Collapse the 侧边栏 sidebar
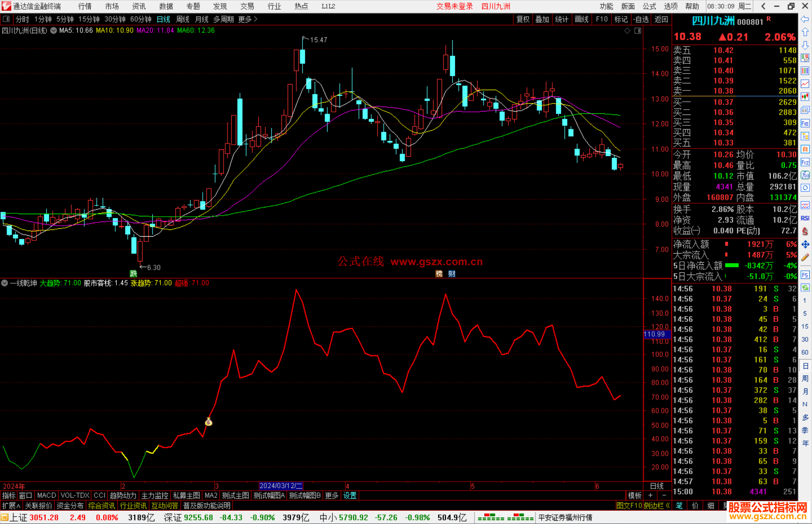The width and height of the screenshot is (812, 524). pyautogui.click(x=657, y=506)
